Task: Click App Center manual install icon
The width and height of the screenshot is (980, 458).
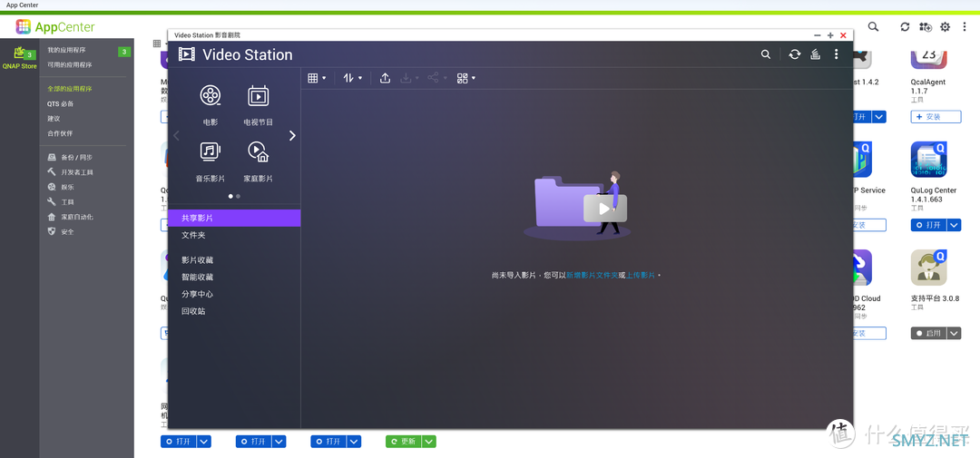Action: (925, 27)
